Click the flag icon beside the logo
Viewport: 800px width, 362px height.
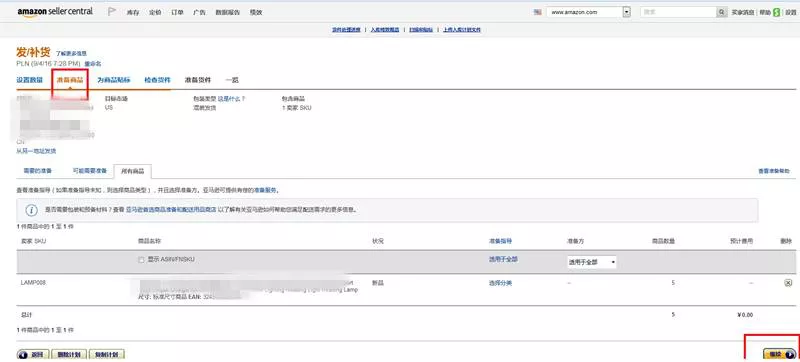112,12
